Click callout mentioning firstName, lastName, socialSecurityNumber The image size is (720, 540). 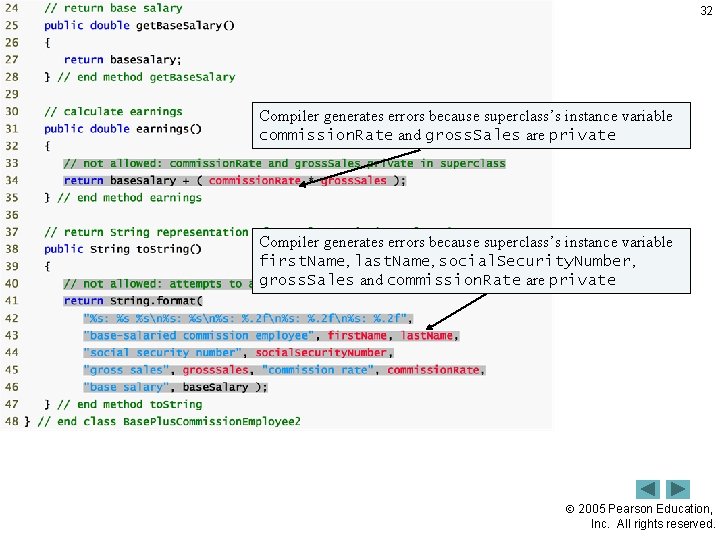coord(471,261)
